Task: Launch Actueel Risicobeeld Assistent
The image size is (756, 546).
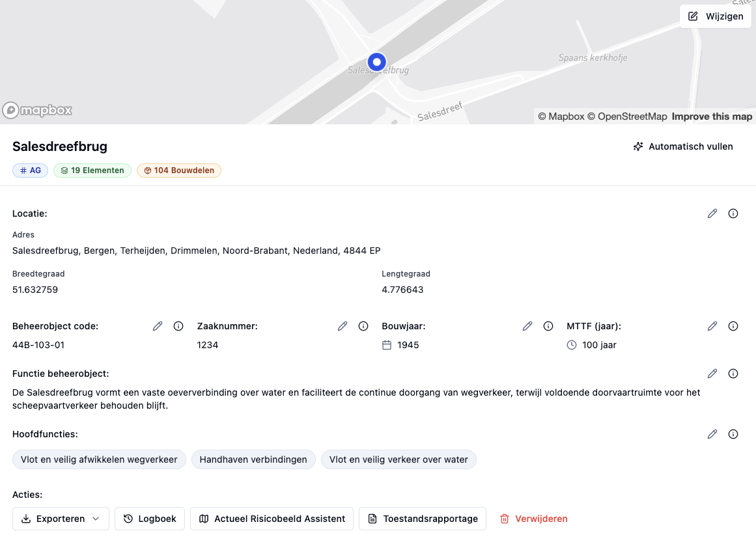Action: (272, 519)
